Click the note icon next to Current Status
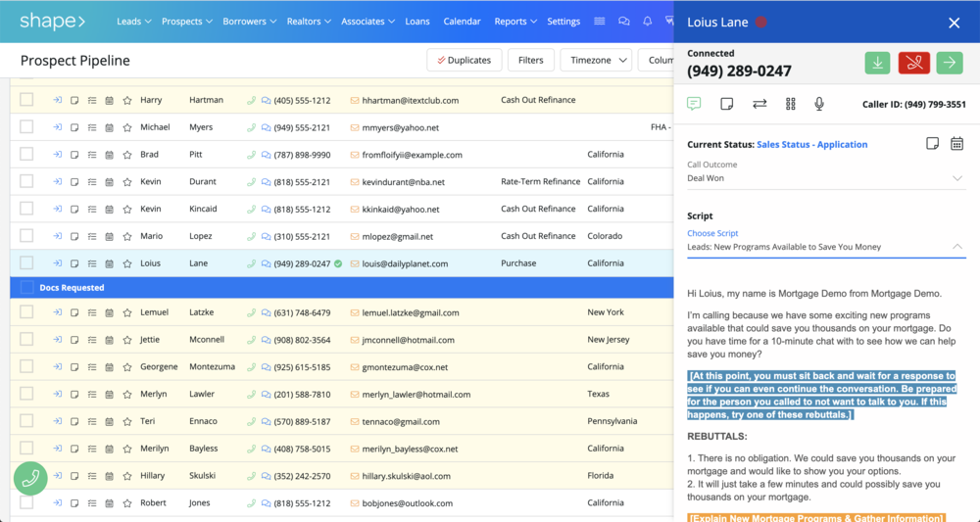Screen dimensions: 980x522 (x=932, y=144)
